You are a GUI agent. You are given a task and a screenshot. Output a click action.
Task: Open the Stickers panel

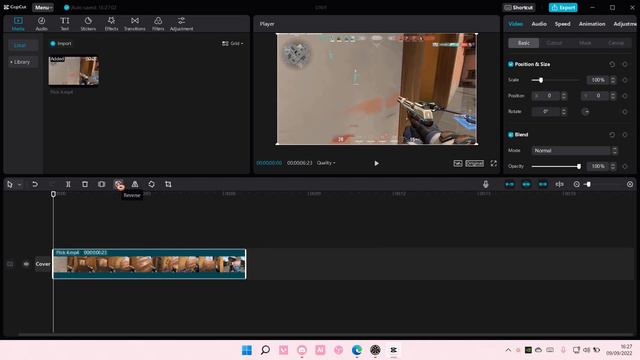pos(88,24)
